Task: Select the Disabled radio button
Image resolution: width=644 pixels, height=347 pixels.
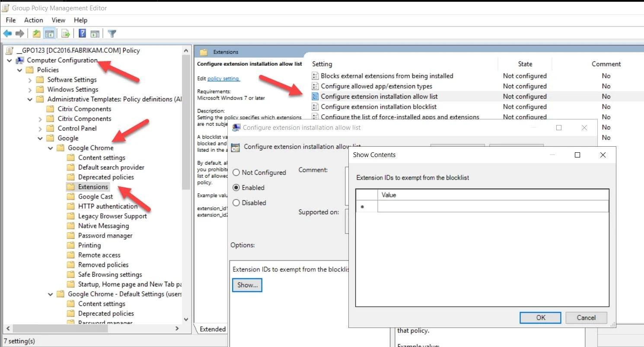Action: (236, 203)
